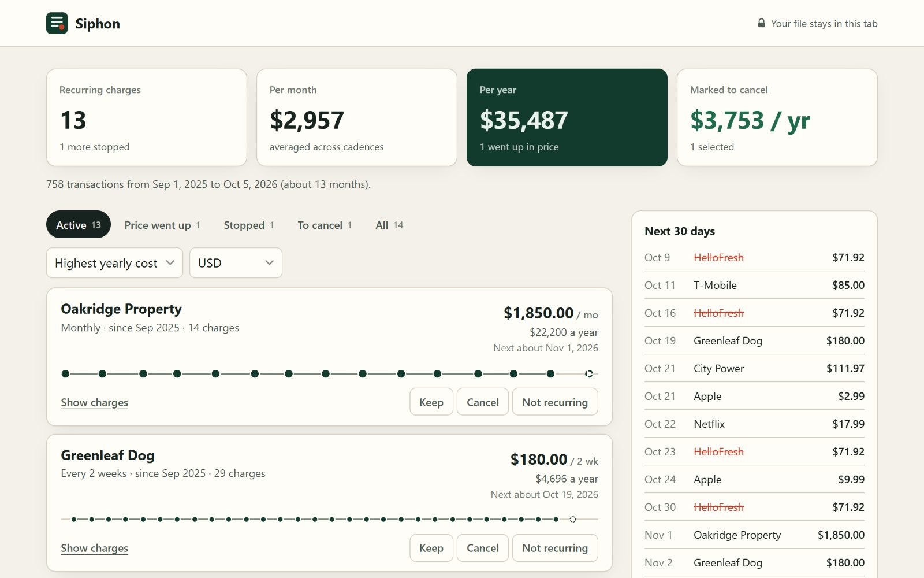Screen dimensions: 924x578
Task: Open the USD currency dropdown
Action: click(x=236, y=263)
